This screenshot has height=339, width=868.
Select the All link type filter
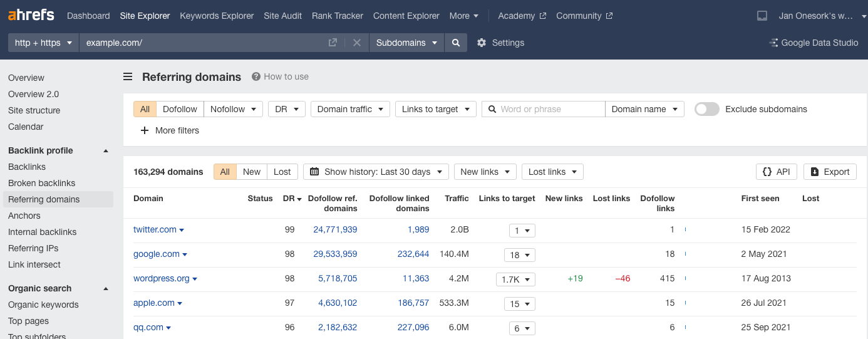coord(145,109)
